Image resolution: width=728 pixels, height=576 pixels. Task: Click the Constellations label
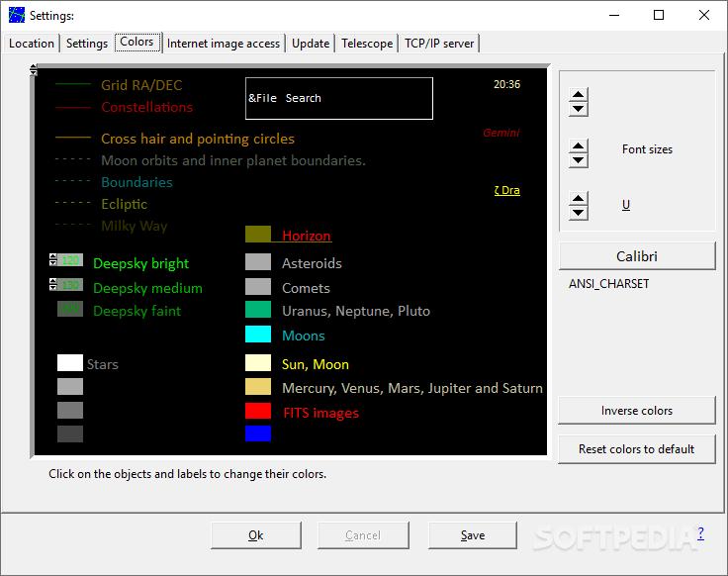(x=146, y=107)
